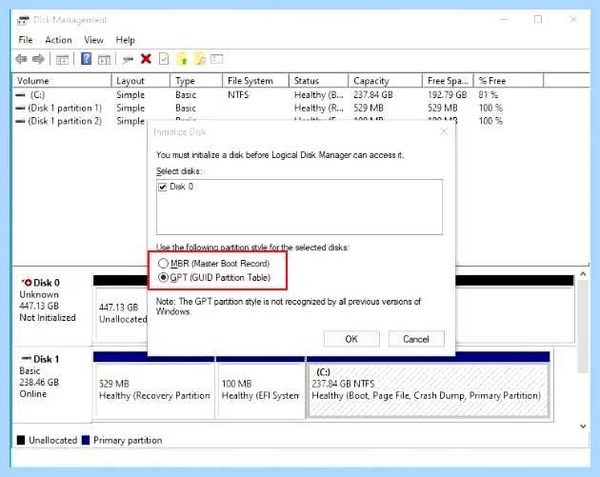Open the Help menu

click(x=125, y=40)
